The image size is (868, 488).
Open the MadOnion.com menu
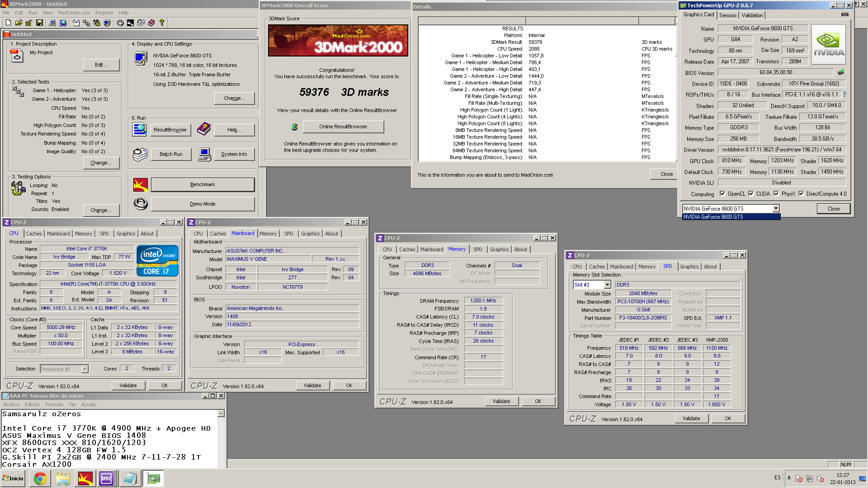74,13
